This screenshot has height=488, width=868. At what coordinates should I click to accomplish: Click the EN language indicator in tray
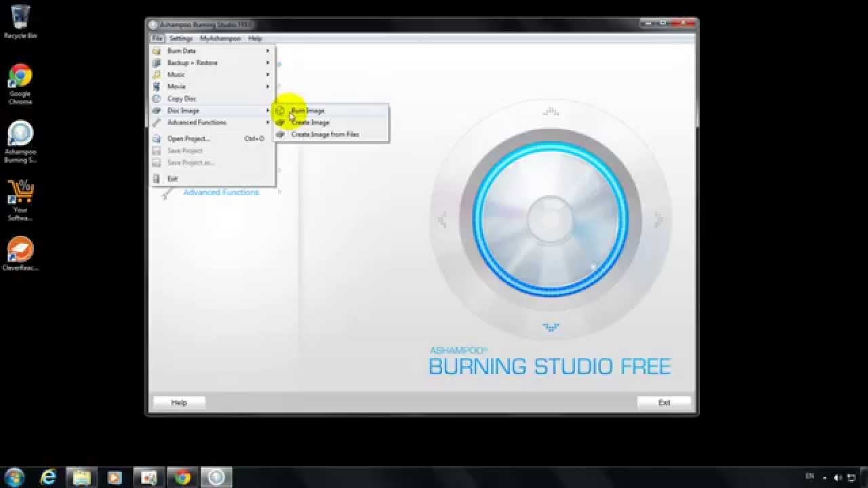click(810, 476)
